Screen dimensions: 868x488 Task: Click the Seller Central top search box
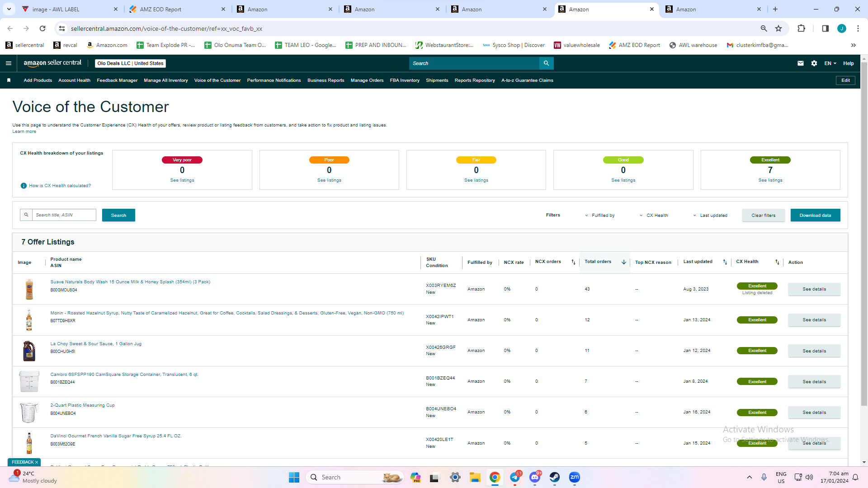[x=474, y=63]
